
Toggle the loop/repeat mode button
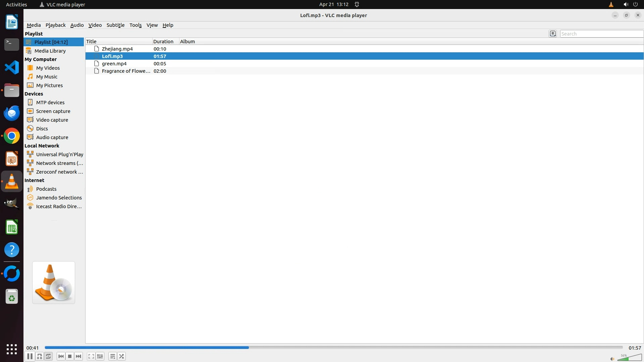coord(49,356)
